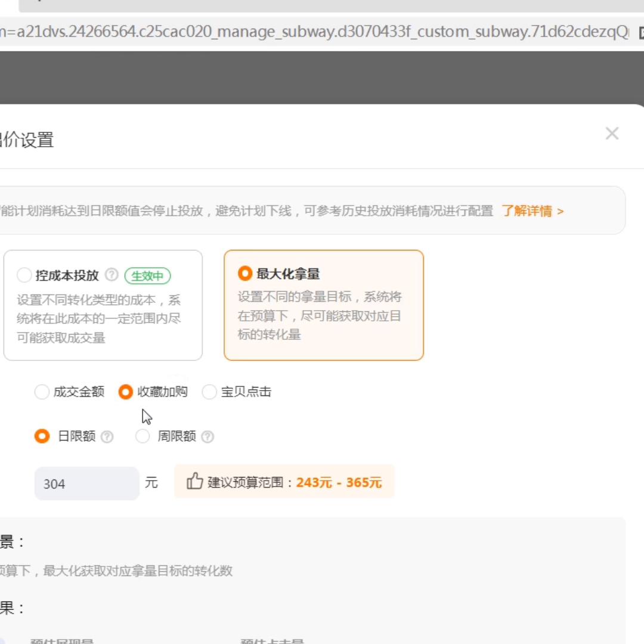Image resolution: width=644 pixels, height=644 pixels.
Task: Click the green 生效中 status badge
Action: 147,276
